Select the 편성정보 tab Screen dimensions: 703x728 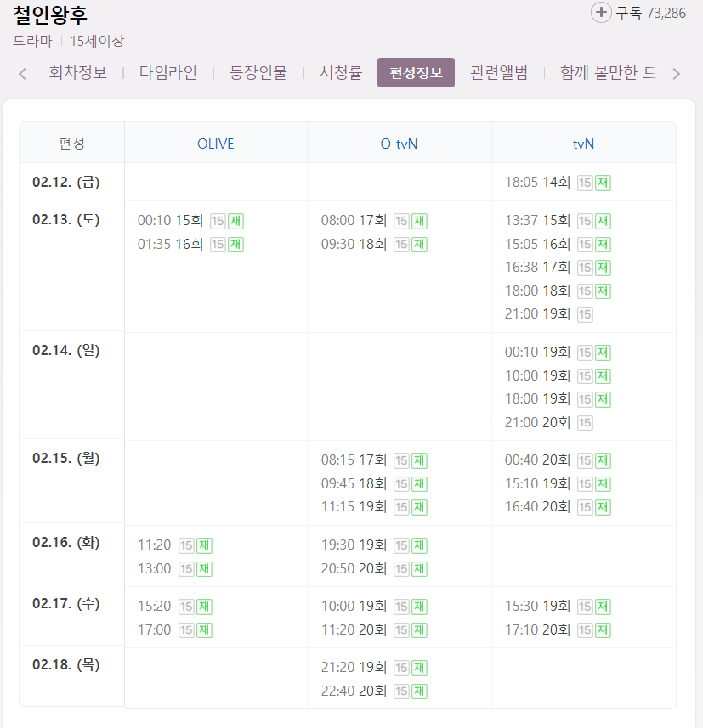pos(416,73)
